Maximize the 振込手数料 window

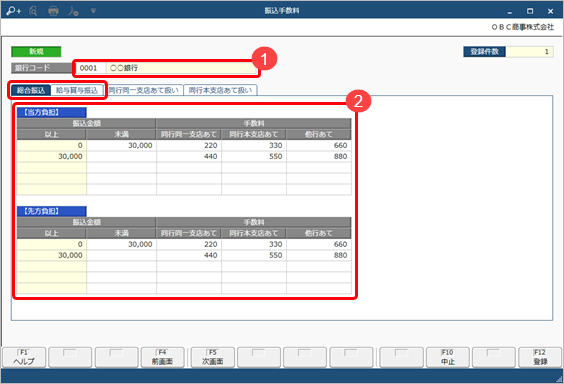[530, 12]
